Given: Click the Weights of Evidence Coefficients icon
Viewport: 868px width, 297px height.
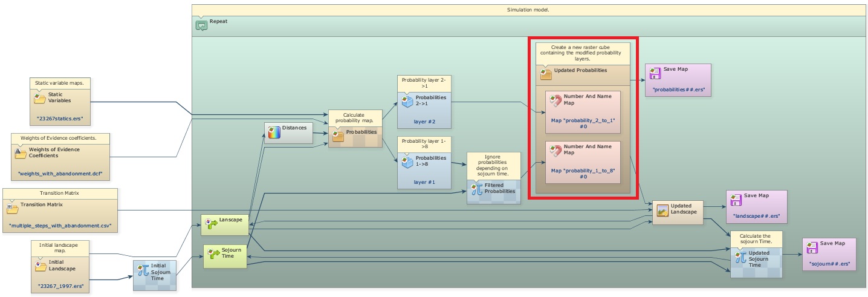Looking at the screenshot, I should tap(21, 154).
